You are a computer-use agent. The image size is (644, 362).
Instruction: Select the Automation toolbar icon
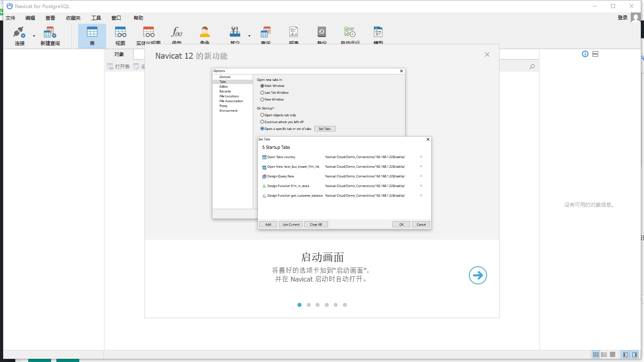pyautogui.click(x=350, y=35)
